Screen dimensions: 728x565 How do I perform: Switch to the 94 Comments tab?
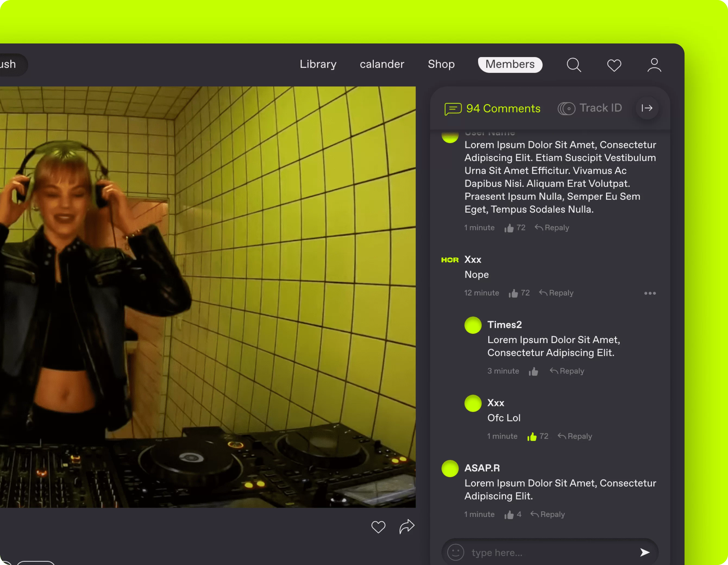click(x=492, y=109)
